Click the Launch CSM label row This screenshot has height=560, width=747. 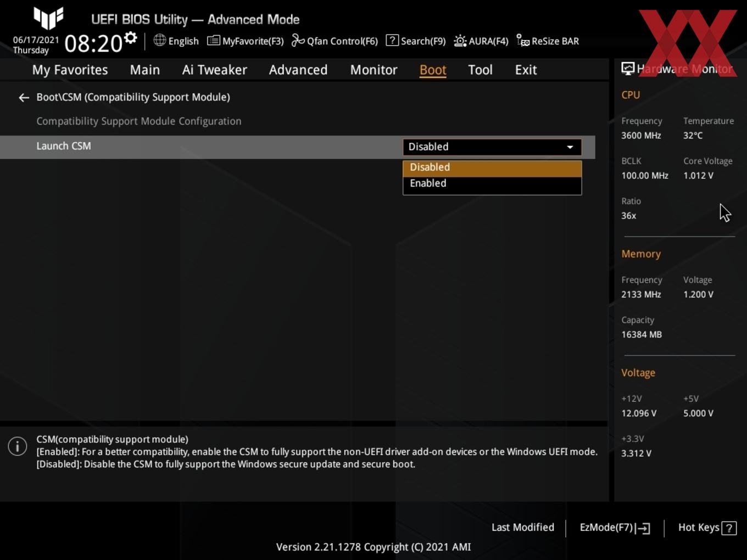[x=297, y=147]
